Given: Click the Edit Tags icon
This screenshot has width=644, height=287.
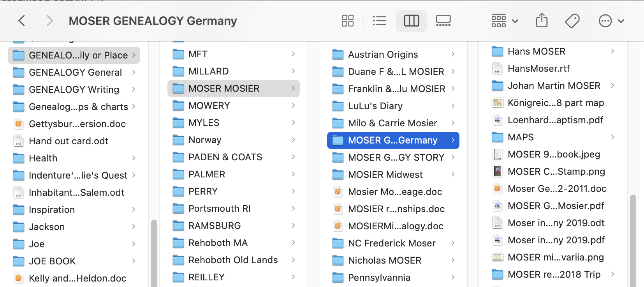Looking at the screenshot, I should [x=572, y=21].
